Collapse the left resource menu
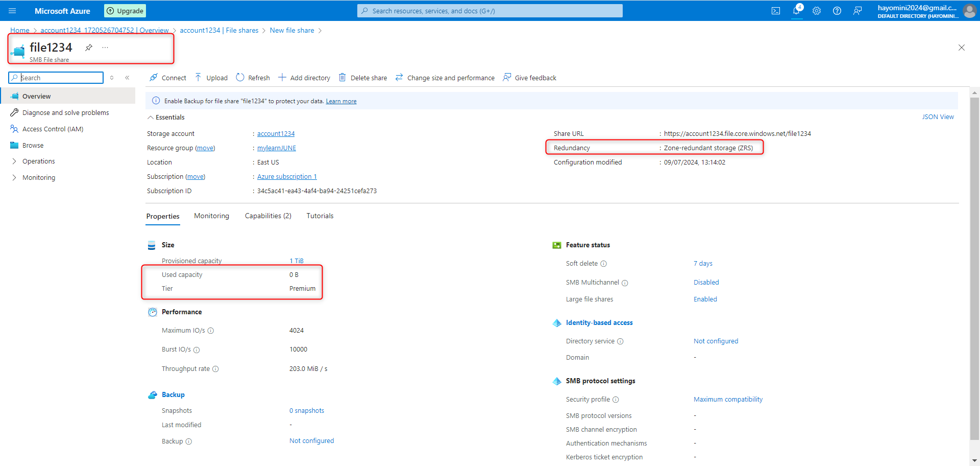Viewport: 980px width, 466px height. (x=127, y=78)
